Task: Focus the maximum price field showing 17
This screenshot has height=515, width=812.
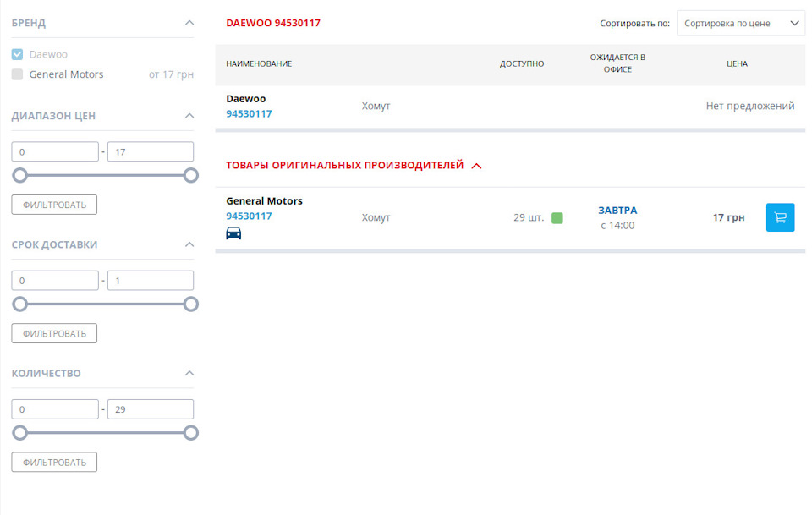Action: 151,151
